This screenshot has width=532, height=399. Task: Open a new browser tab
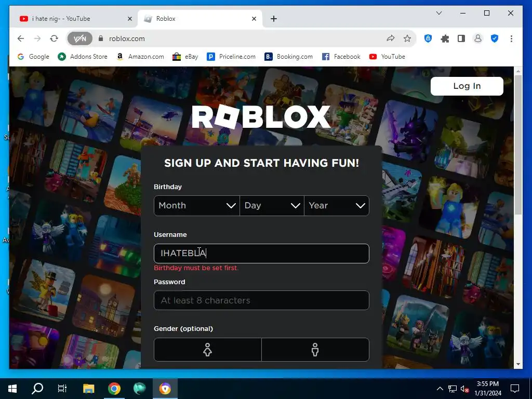(x=274, y=19)
